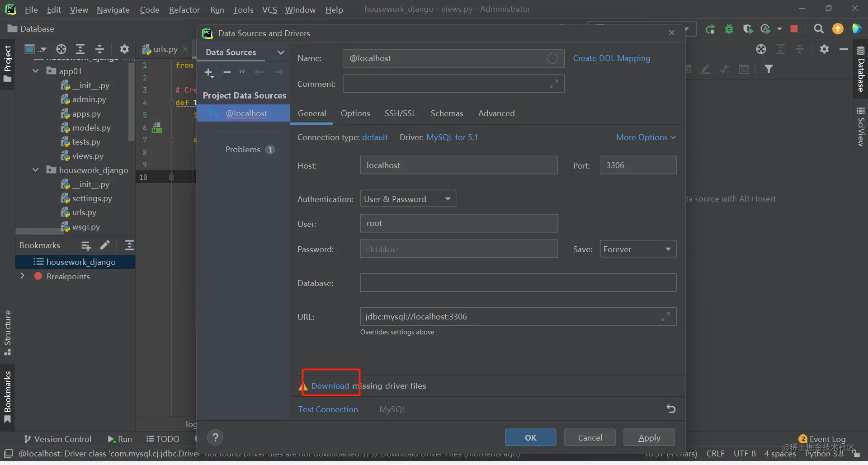868x465 pixels.
Task: Collapse the housework_django folder in tree
Action: (36, 170)
